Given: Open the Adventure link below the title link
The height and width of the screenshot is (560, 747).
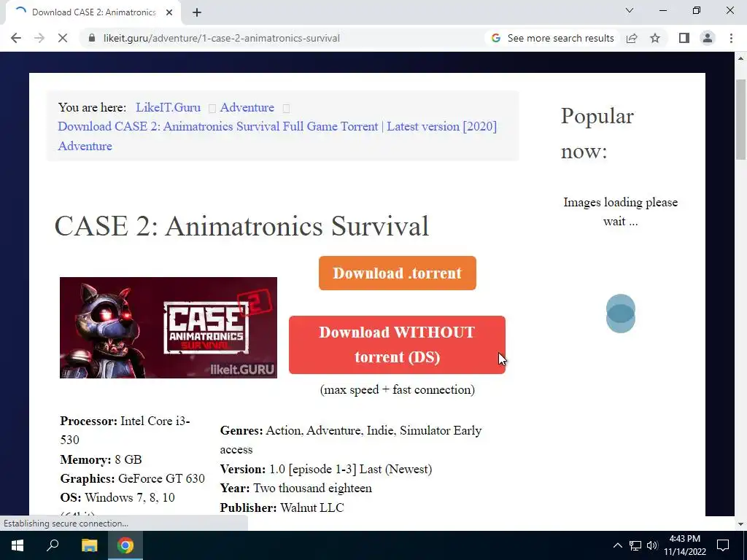Looking at the screenshot, I should click(85, 146).
